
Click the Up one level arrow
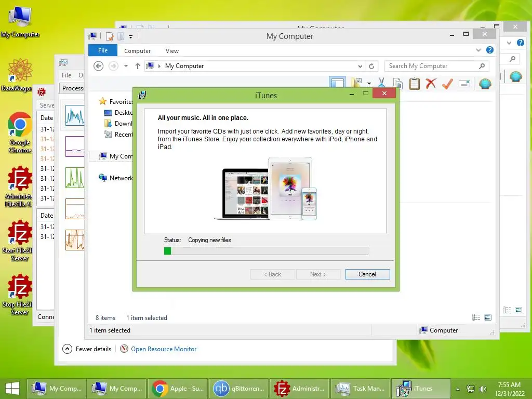point(137,66)
